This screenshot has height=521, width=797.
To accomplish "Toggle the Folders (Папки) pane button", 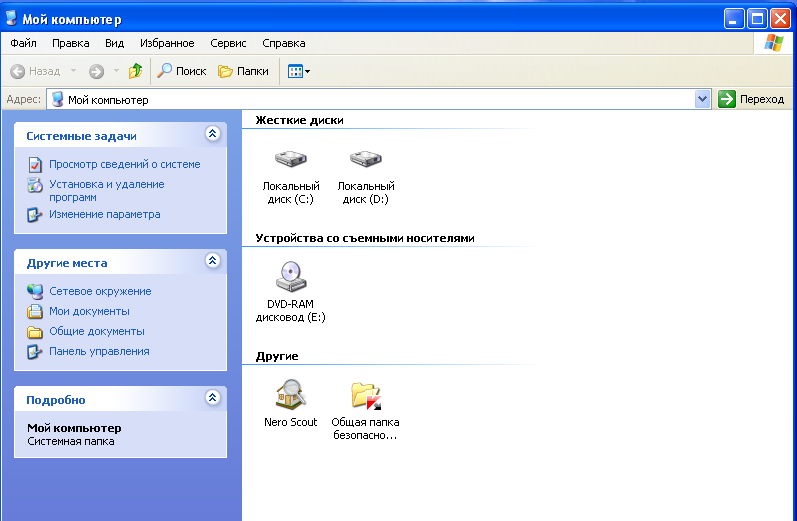I will pos(243,71).
